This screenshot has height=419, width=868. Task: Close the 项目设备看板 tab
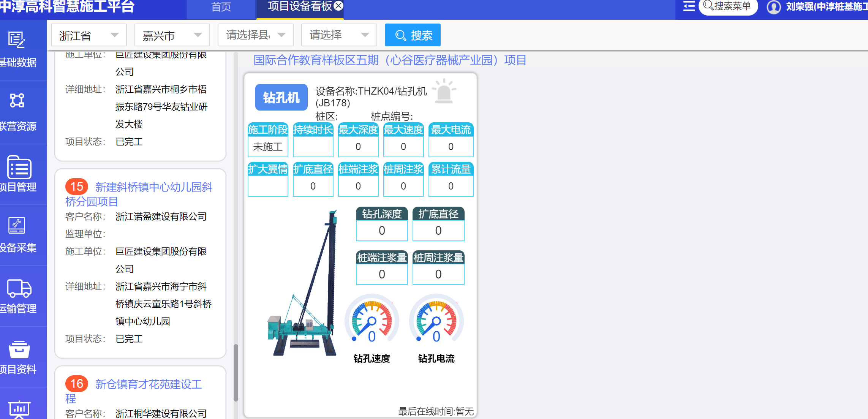pos(338,6)
